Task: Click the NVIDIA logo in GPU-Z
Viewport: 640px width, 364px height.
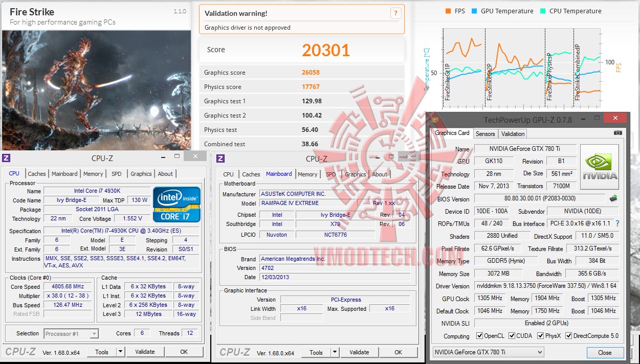Action: click(x=599, y=167)
